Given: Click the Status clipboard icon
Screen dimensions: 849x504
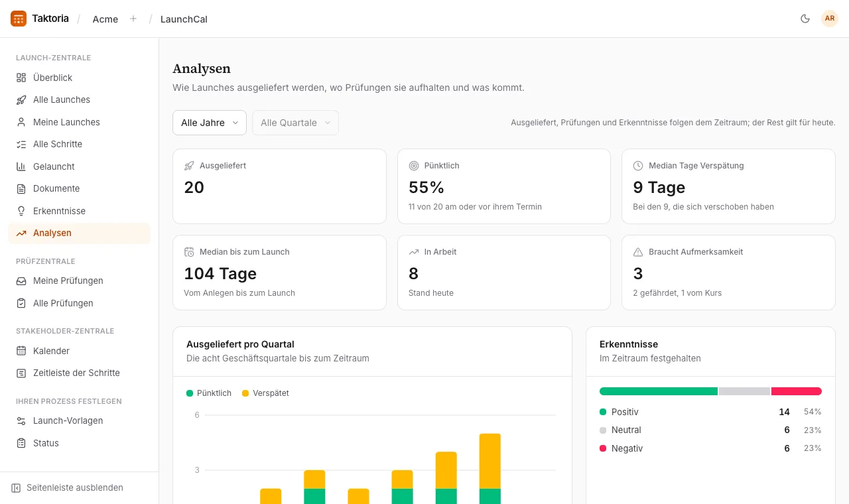Looking at the screenshot, I should coord(21,443).
